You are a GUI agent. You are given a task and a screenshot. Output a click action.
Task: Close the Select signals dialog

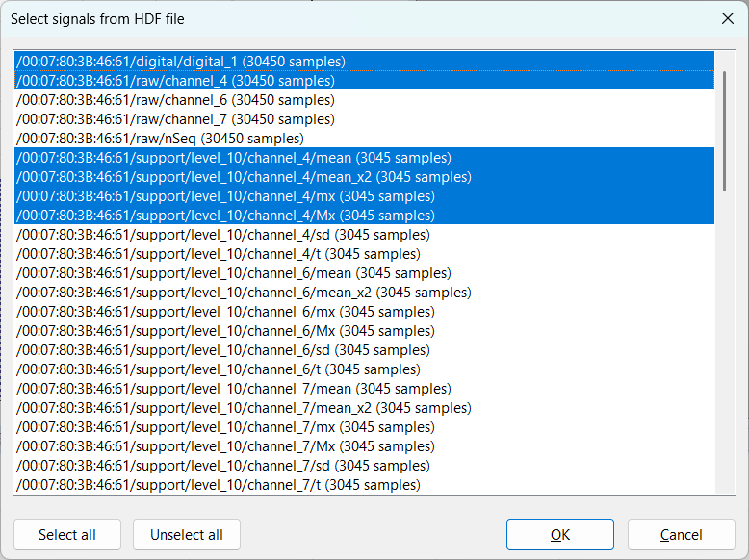[x=726, y=18]
